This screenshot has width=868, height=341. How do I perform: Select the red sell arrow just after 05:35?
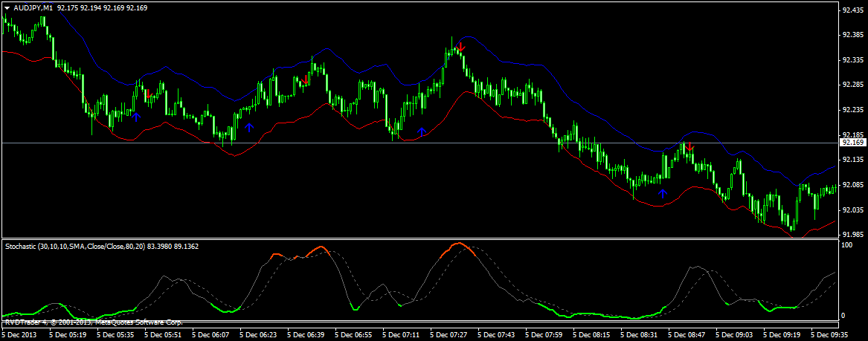tap(148, 94)
